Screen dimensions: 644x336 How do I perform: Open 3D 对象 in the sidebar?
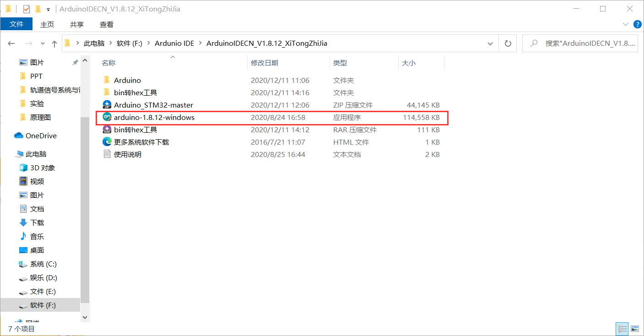[37, 168]
